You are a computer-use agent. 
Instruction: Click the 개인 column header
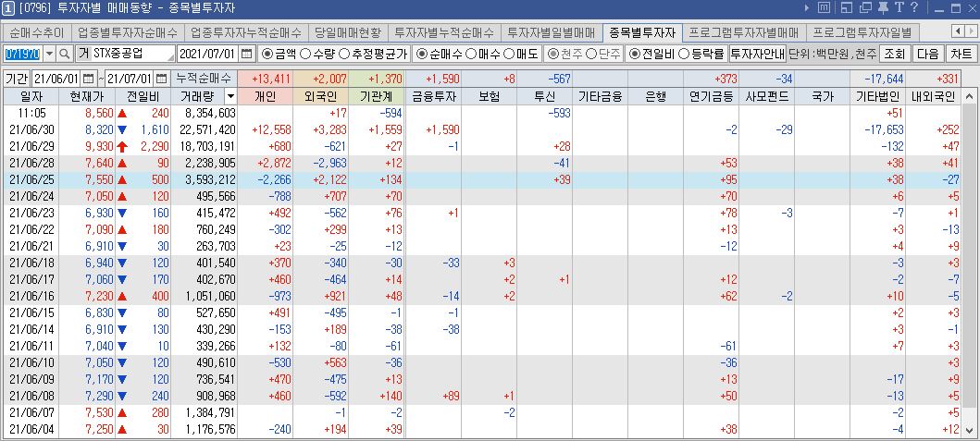coord(265,97)
